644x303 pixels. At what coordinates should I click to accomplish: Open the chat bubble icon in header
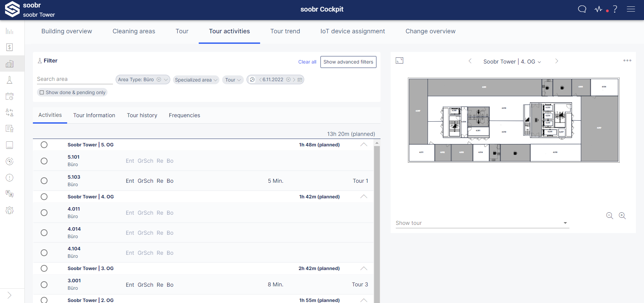coord(582,9)
